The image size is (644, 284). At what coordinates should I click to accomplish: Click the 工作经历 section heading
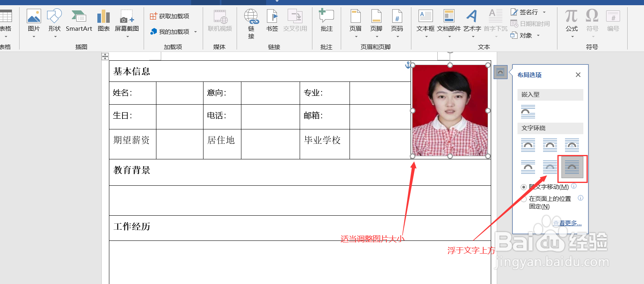[132, 226]
